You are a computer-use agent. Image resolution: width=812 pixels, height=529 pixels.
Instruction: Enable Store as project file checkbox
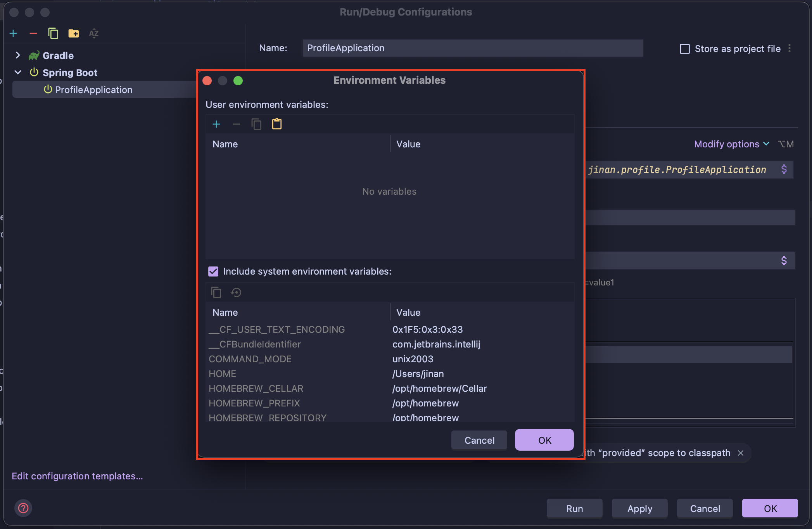point(685,49)
